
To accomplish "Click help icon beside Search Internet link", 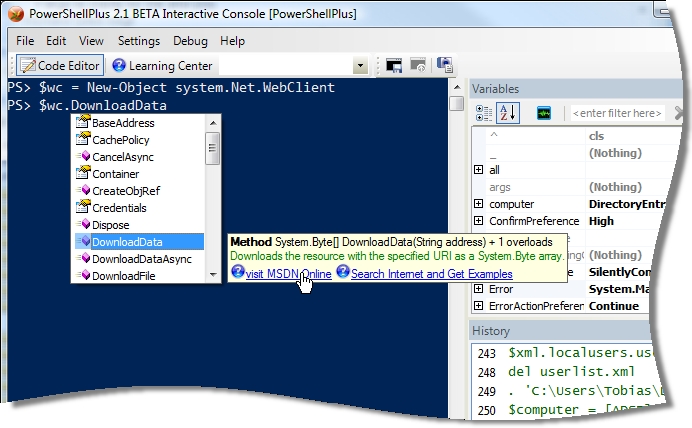I will (343, 271).
